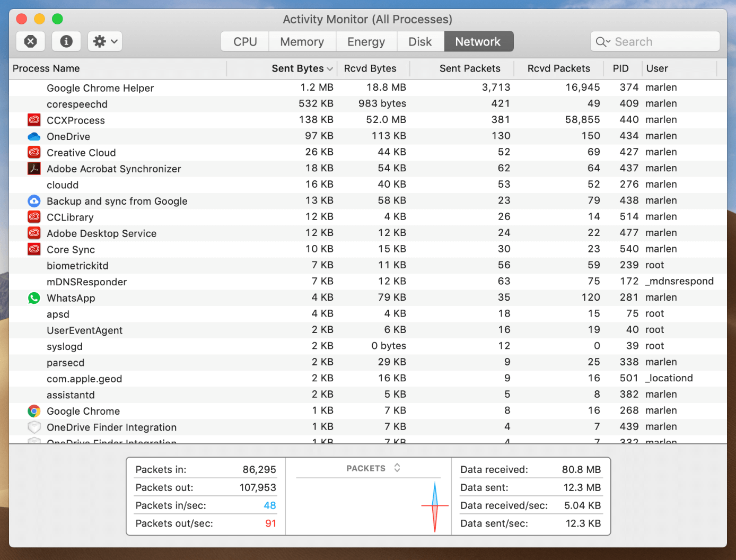Viewport: 736px width, 560px height.
Task: Switch to the Energy tab
Action: [366, 41]
